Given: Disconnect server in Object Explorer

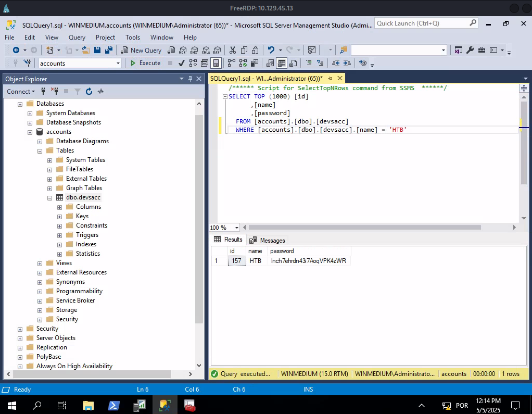Looking at the screenshot, I should pos(55,91).
